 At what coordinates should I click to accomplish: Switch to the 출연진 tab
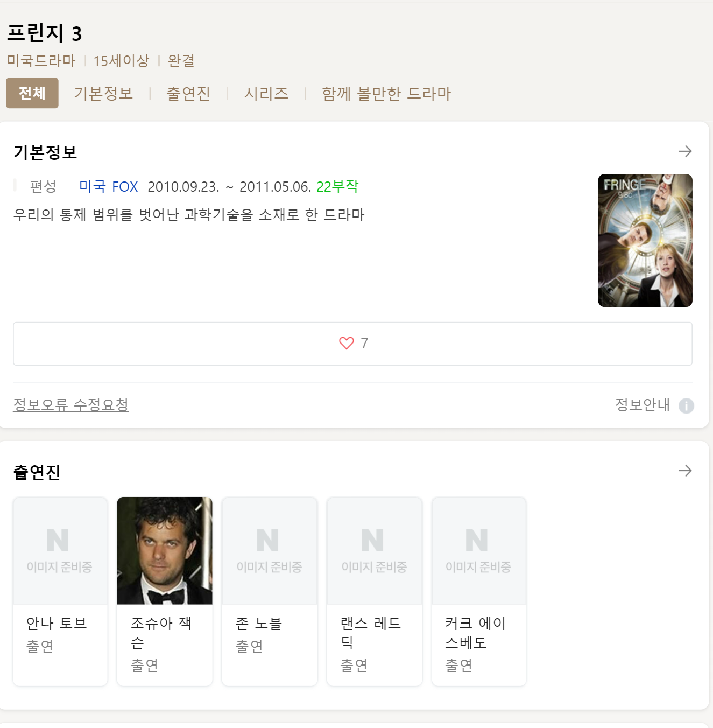click(x=188, y=93)
